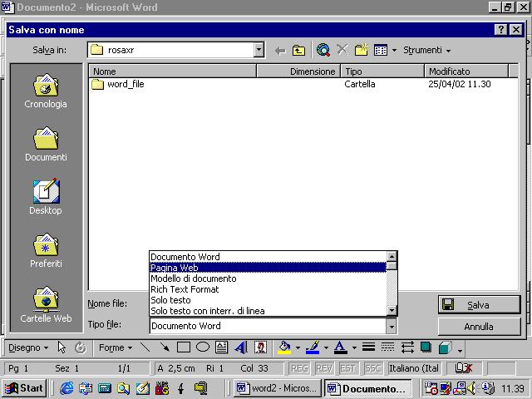Click the dialog help question mark button
This screenshot has height=399, width=532.
(500, 30)
